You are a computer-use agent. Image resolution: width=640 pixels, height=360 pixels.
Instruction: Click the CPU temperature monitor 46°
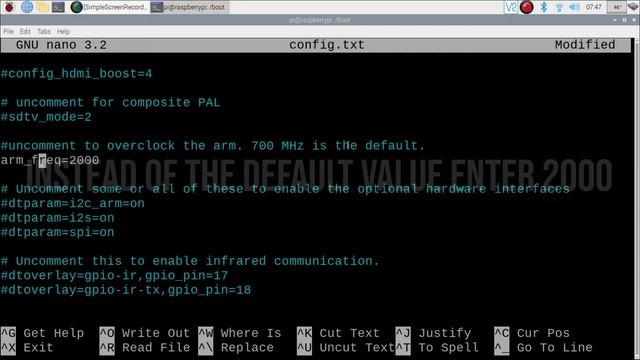(617, 7)
